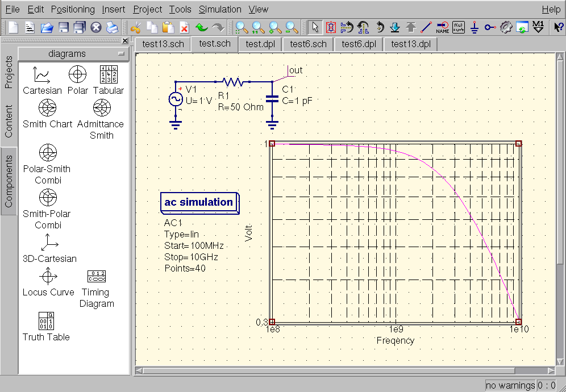
Task: Click the Wire Label NAME icon
Action: click(442, 27)
